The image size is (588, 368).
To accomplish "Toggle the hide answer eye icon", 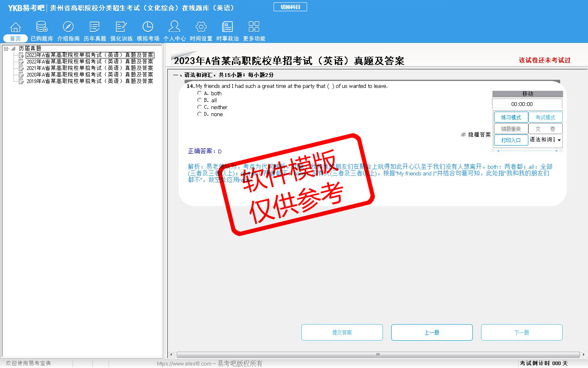I will click(463, 135).
